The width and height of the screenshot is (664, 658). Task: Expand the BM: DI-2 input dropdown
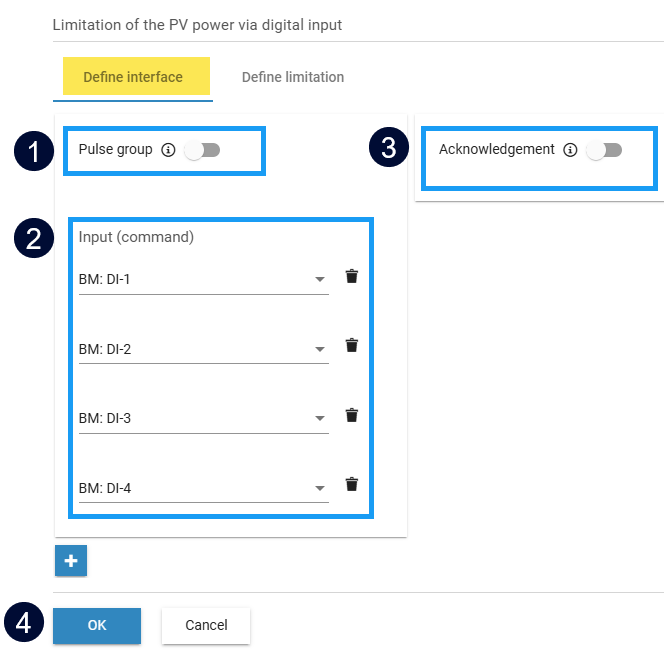point(320,349)
